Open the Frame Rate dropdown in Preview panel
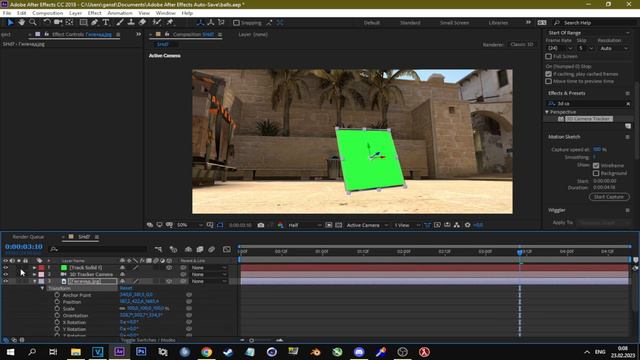 559,48
